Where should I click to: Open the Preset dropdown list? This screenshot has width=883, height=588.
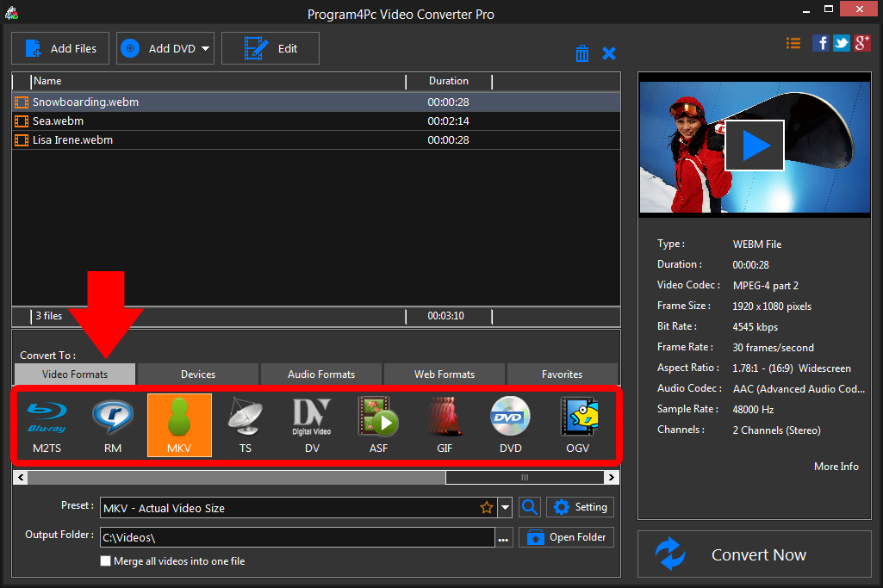point(506,507)
